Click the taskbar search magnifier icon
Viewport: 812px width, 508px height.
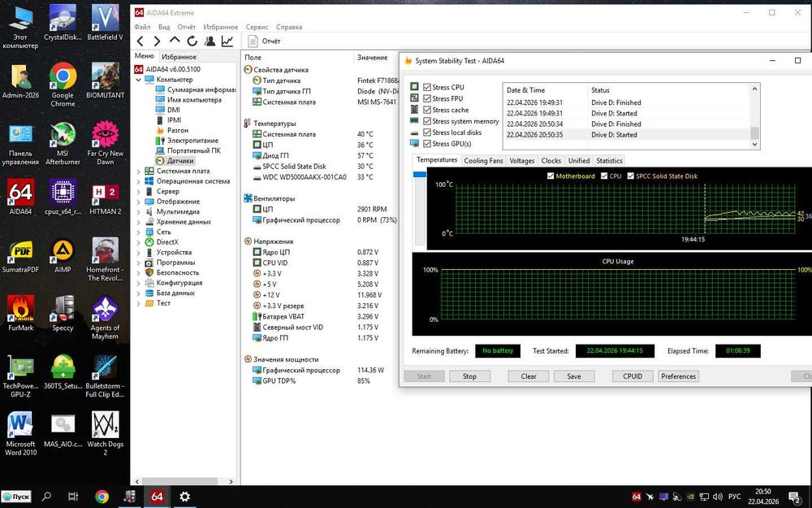[46, 497]
